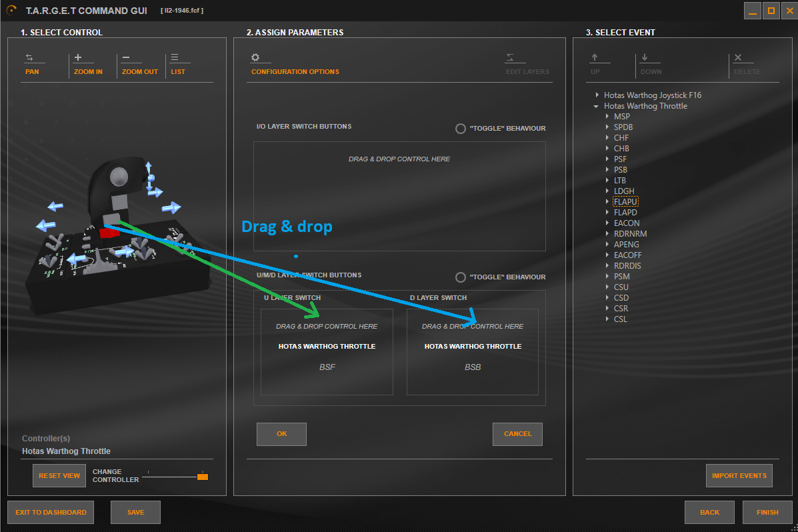Expand the EACON event group
Viewport: 798px width, 532px height.
click(x=607, y=223)
